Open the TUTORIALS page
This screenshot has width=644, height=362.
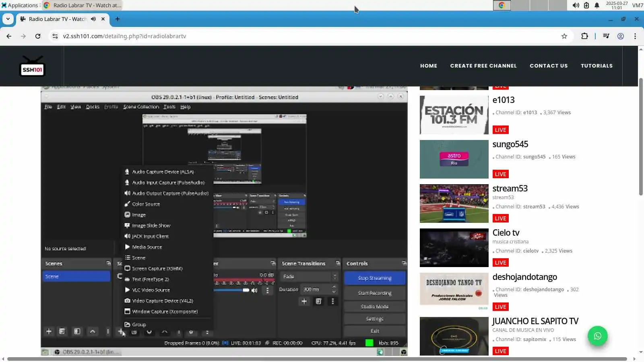tap(597, 66)
